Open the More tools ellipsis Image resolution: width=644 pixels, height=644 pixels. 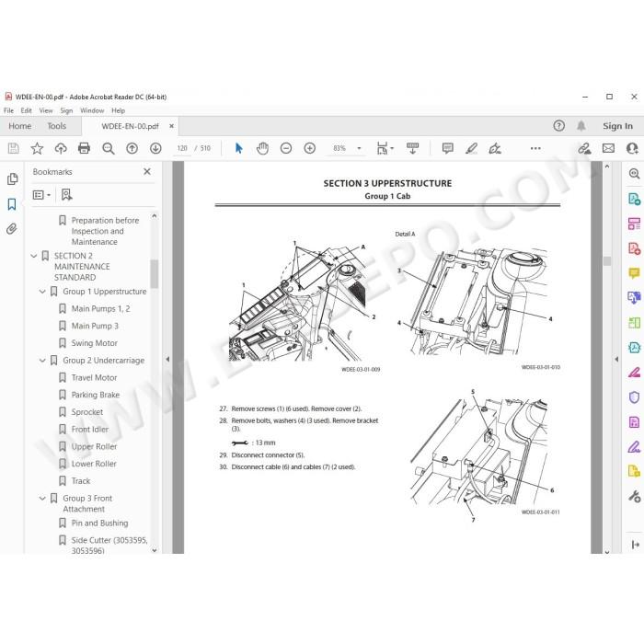[x=535, y=148]
